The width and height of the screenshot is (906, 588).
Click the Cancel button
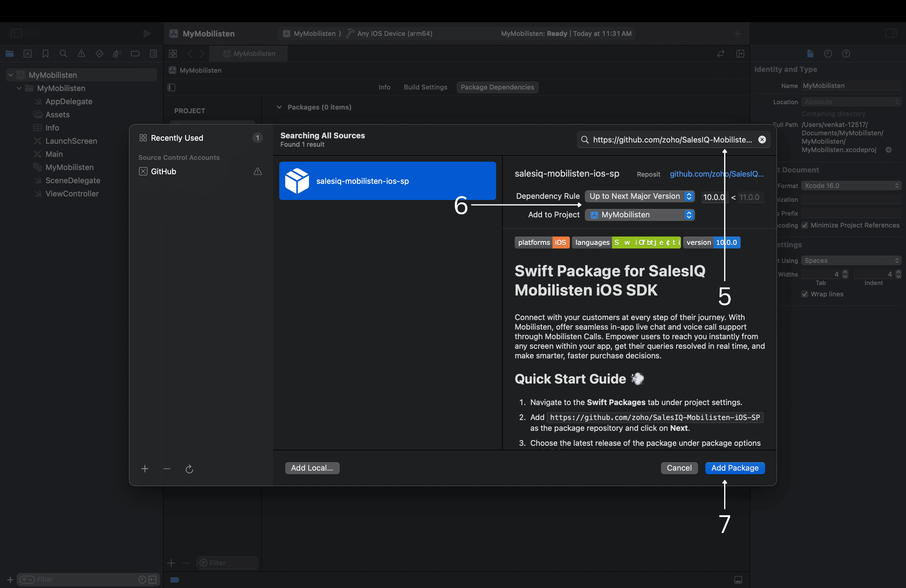point(679,468)
